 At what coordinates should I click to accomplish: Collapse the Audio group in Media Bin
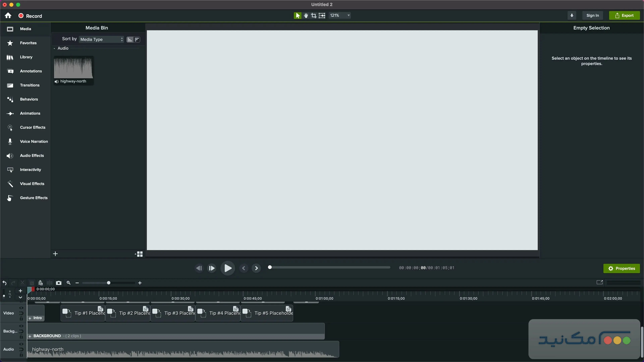(x=54, y=48)
